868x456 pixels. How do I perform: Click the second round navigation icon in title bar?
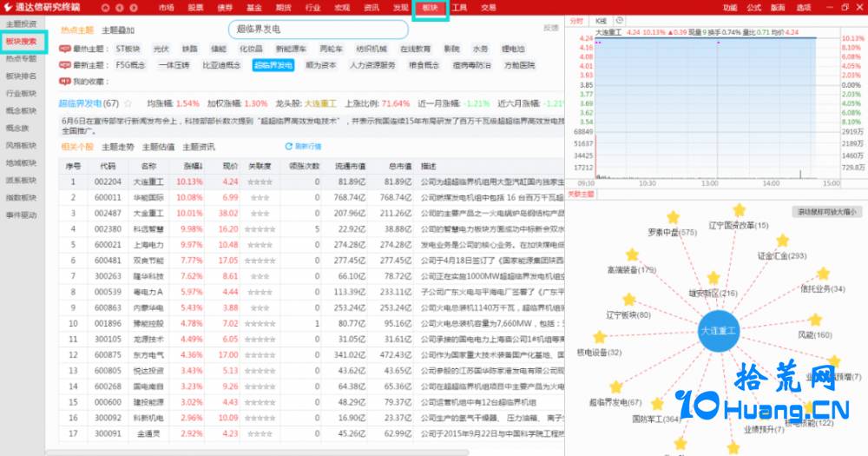120,8
